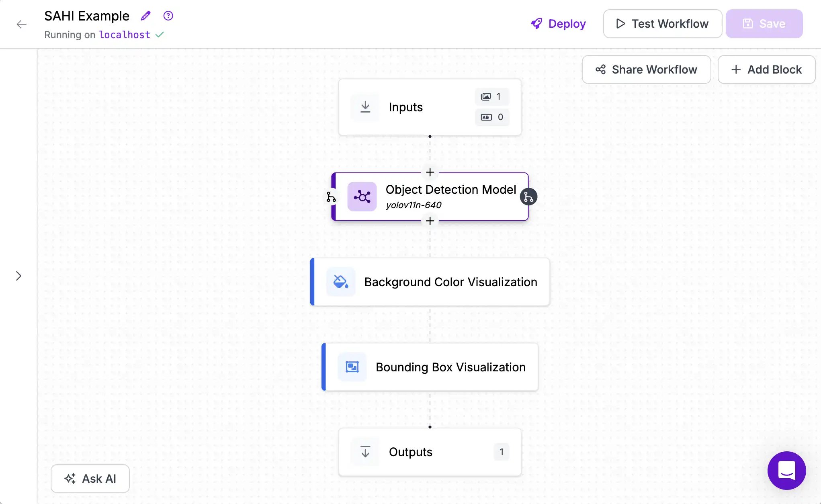
Task: Add block below Object Detection Model
Action: click(x=430, y=221)
